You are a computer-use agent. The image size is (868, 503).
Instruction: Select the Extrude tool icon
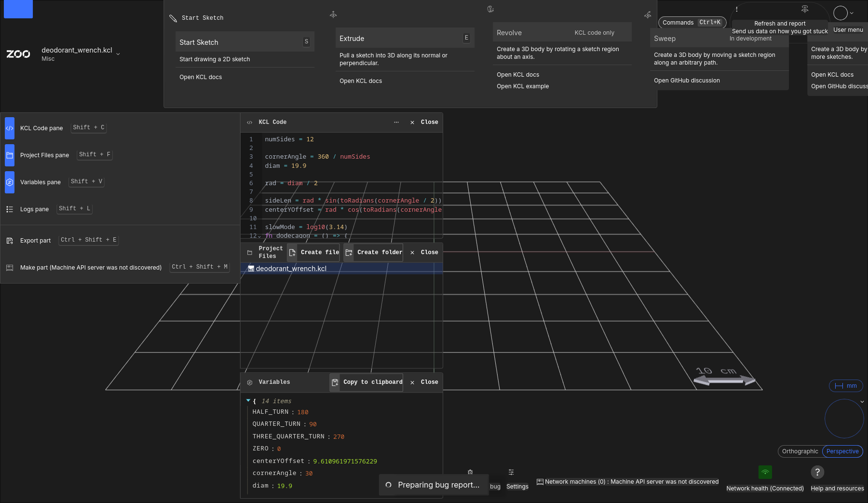[x=333, y=15]
